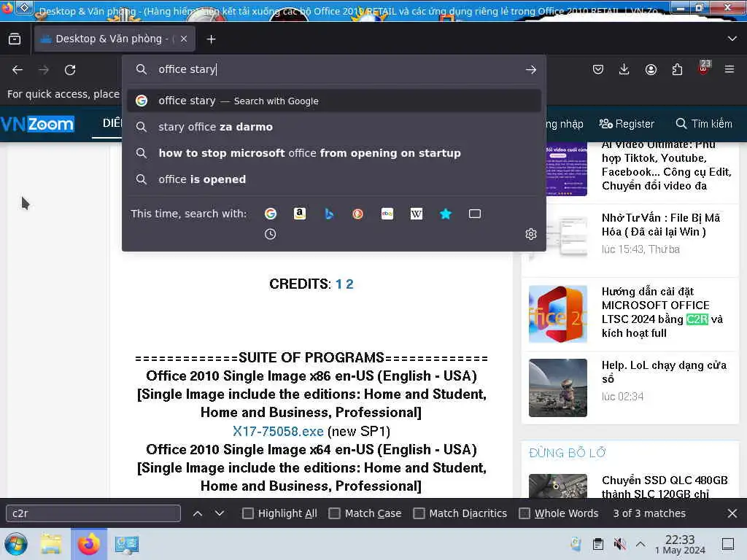The image size is (747, 560).
Task: Open the Pocket save icon
Action: (x=598, y=69)
